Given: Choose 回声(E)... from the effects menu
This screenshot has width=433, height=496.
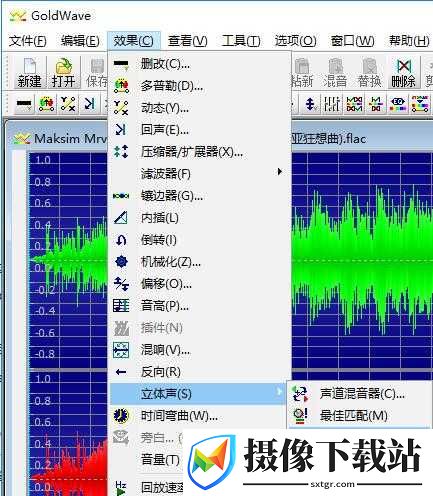Looking at the screenshot, I should tap(199, 129).
